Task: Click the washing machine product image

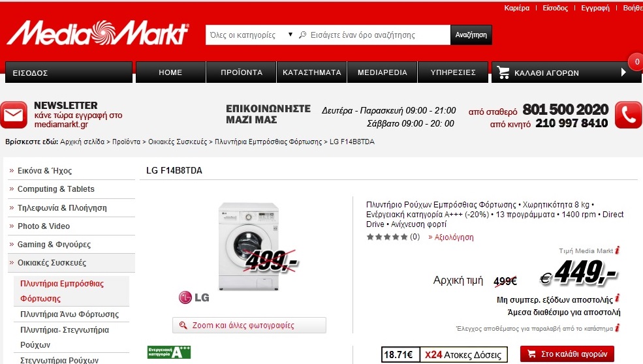Action: (249, 246)
